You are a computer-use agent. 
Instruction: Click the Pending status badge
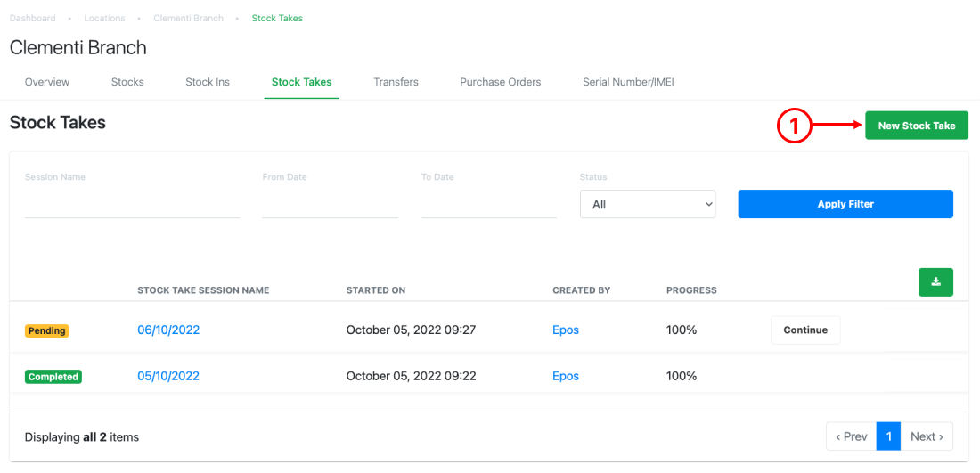pos(47,330)
